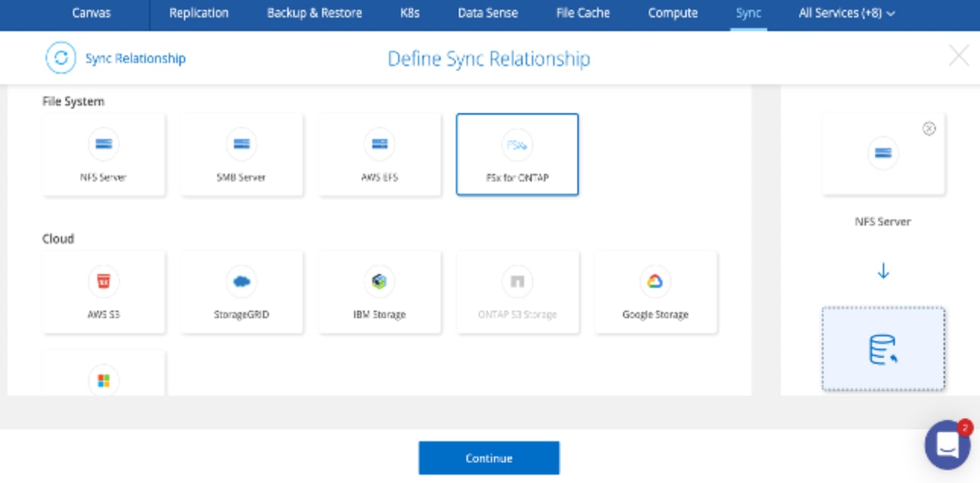Click the empty target drop zone
Image resolution: width=980 pixels, height=483 pixels.
pos(883,349)
